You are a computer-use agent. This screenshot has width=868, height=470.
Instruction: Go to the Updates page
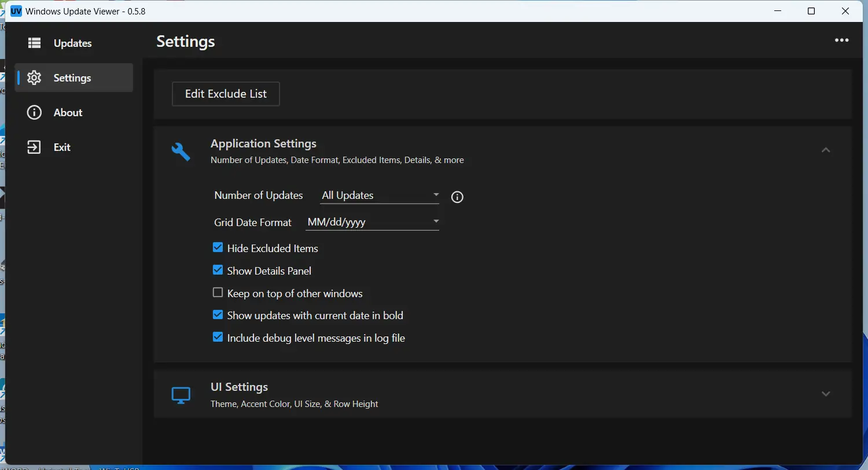click(x=74, y=43)
